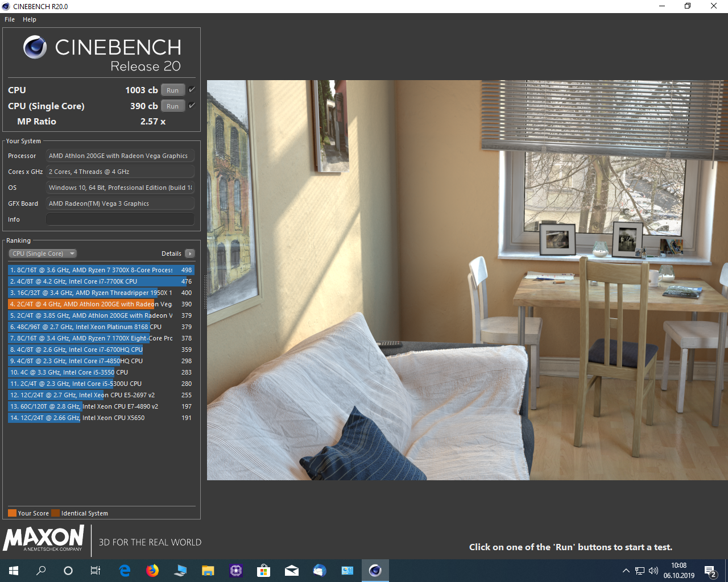Run the multi-core CPU test
Image resolution: width=728 pixels, height=582 pixels.
pos(173,90)
